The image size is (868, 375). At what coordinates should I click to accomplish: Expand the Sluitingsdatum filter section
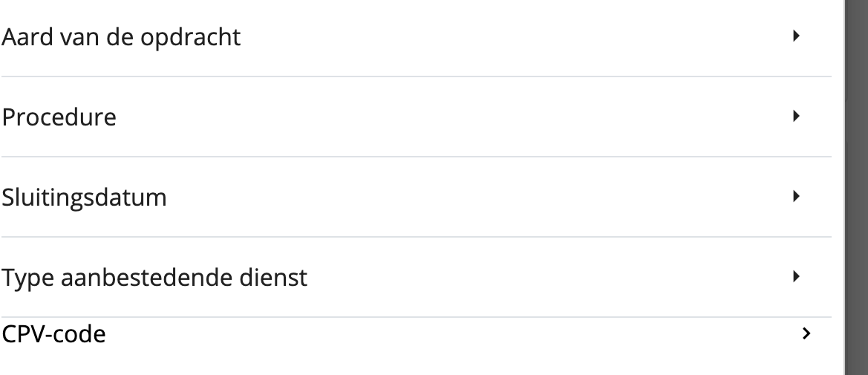click(x=401, y=198)
